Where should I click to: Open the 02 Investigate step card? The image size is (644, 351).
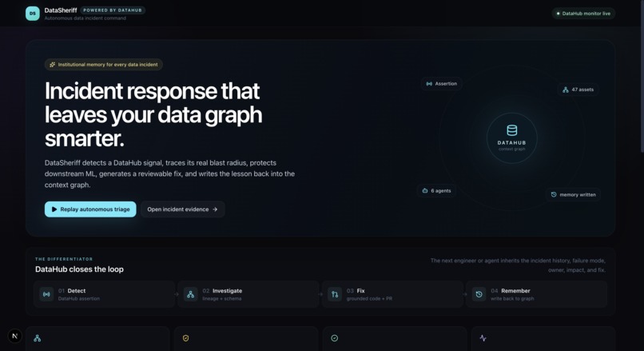pyautogui.click(x=248, y=294)
